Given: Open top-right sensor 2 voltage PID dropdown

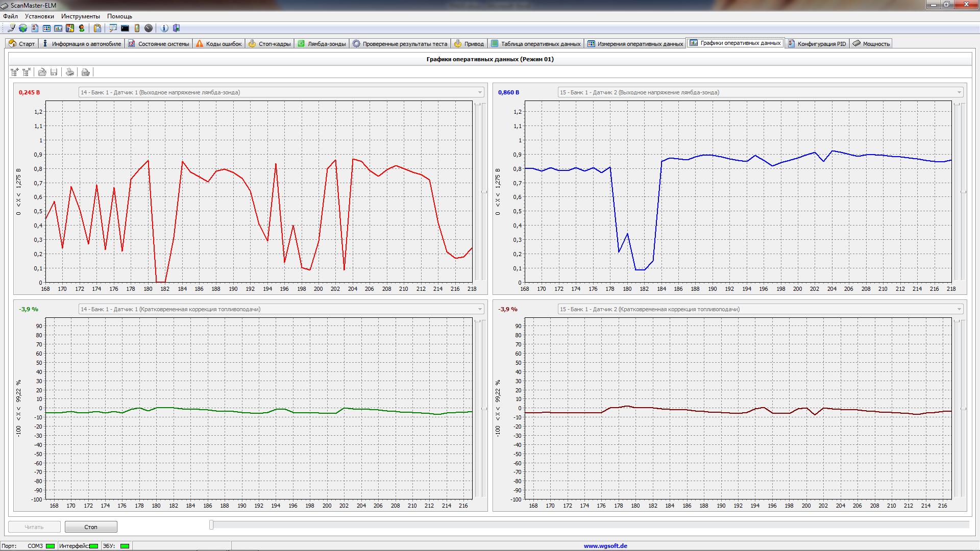Looking at the screenshot, I should click(x=959, y=92).
